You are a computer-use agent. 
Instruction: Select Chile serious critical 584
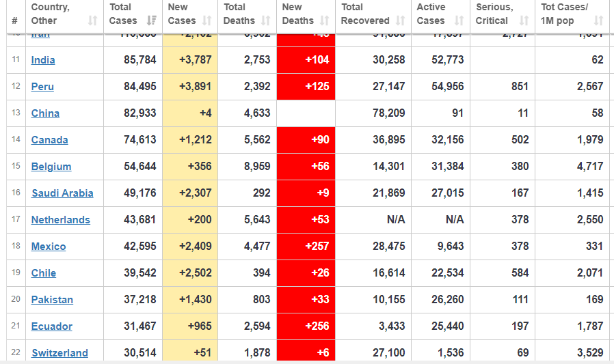pos(520,272)
